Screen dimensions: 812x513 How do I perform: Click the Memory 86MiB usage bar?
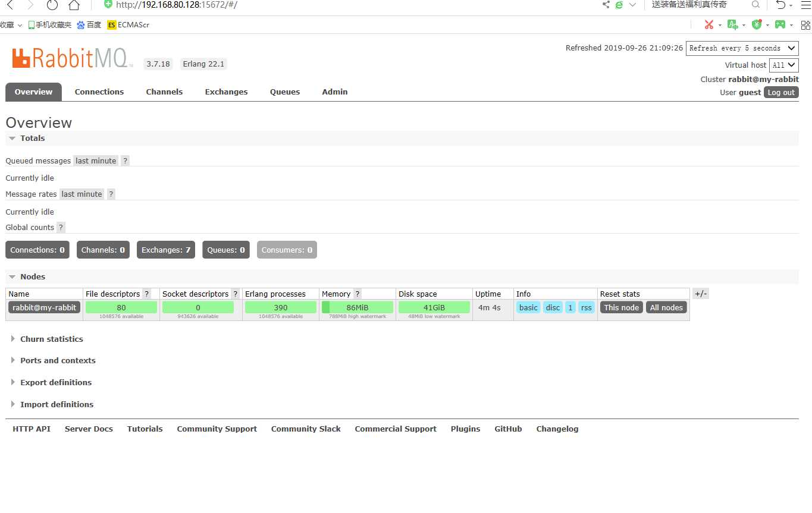[x=358, y=307]
